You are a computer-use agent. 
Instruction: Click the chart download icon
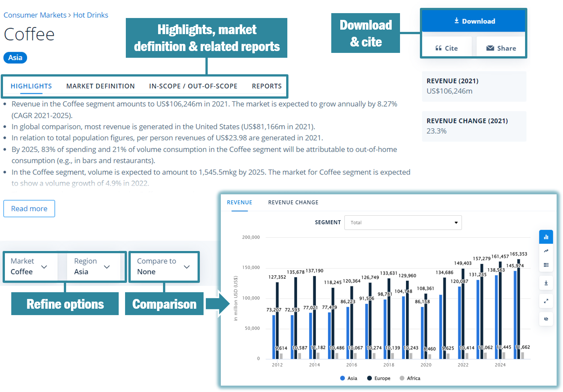point(546,283)
